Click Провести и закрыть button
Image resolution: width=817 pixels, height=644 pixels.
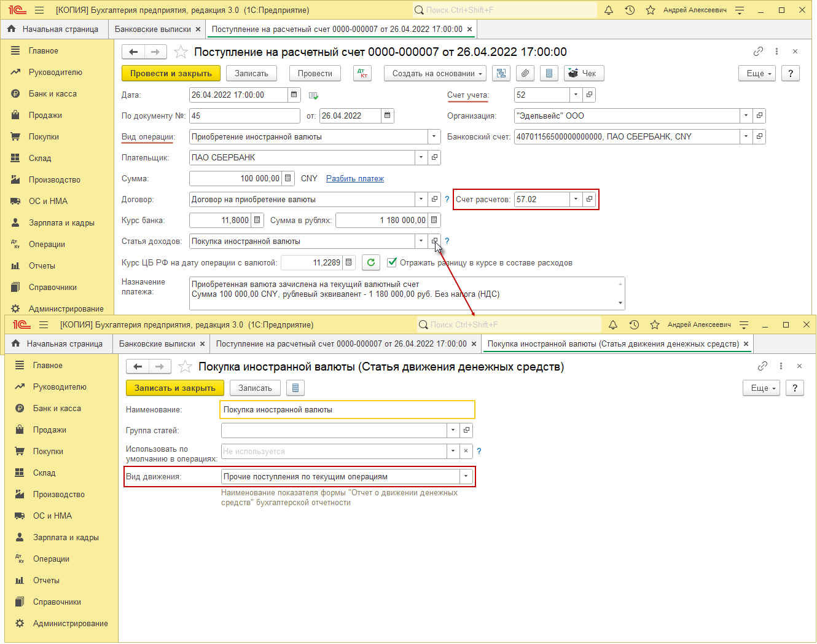(x=171, y=73)
